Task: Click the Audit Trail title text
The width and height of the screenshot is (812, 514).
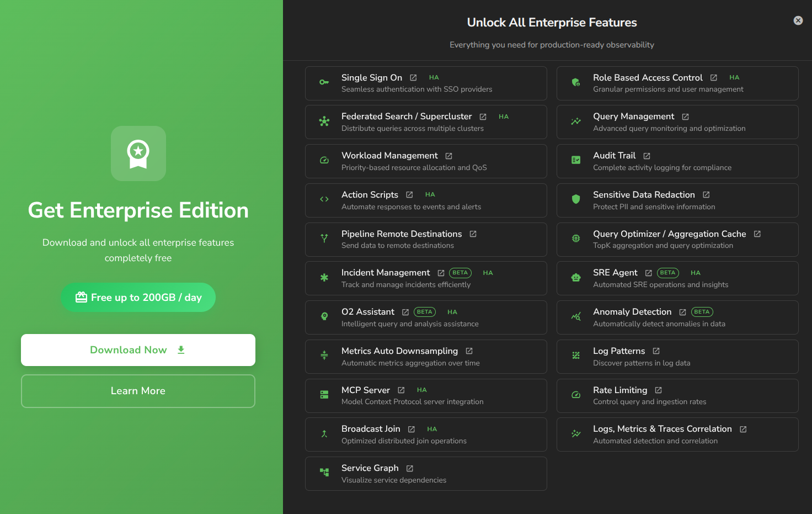Action: [614, 156]
